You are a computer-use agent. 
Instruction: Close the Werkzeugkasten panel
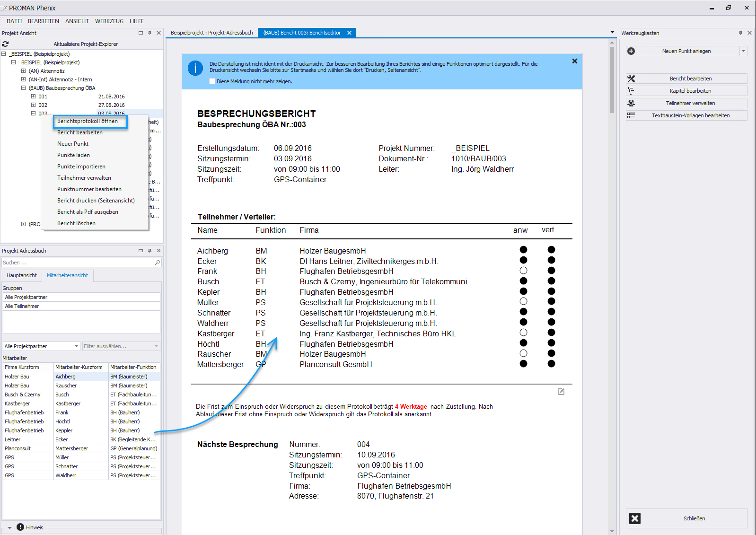click(x=749, y=33)
